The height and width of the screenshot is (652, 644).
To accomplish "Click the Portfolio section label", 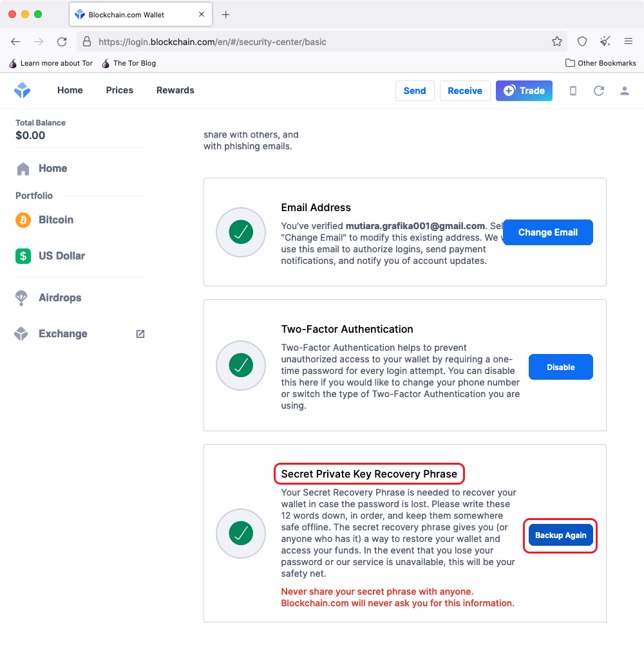I will [x=34, y=196].
